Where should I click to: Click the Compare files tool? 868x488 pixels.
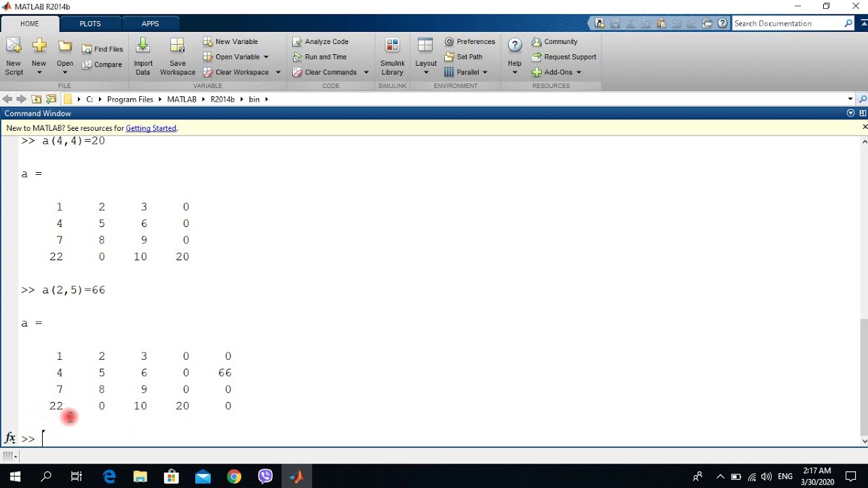point(102,64)
